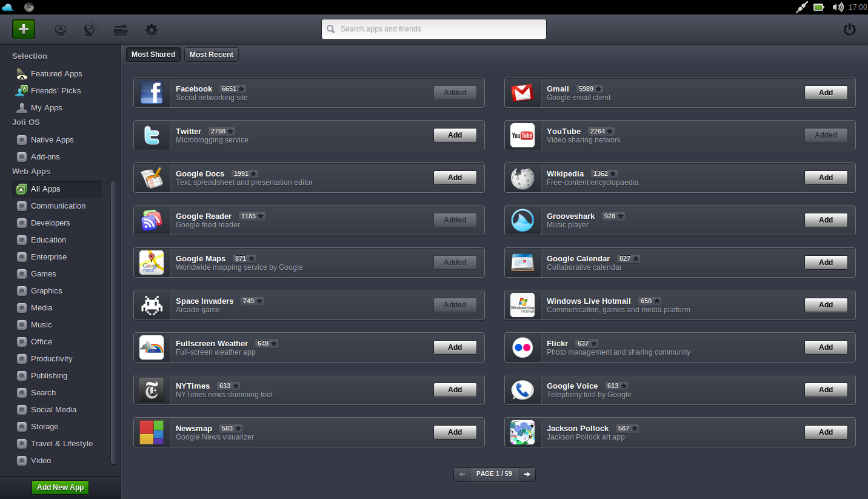Open the Games category
Screen dimensions: 868x499
44,274
